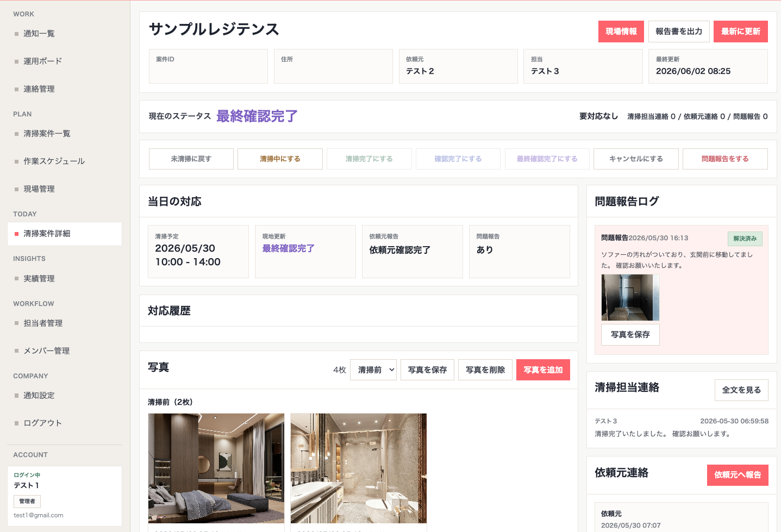The width and height of the screenshot is (781, 532).
Task: Click the 確認完了にする button
Action: (458, 159)
